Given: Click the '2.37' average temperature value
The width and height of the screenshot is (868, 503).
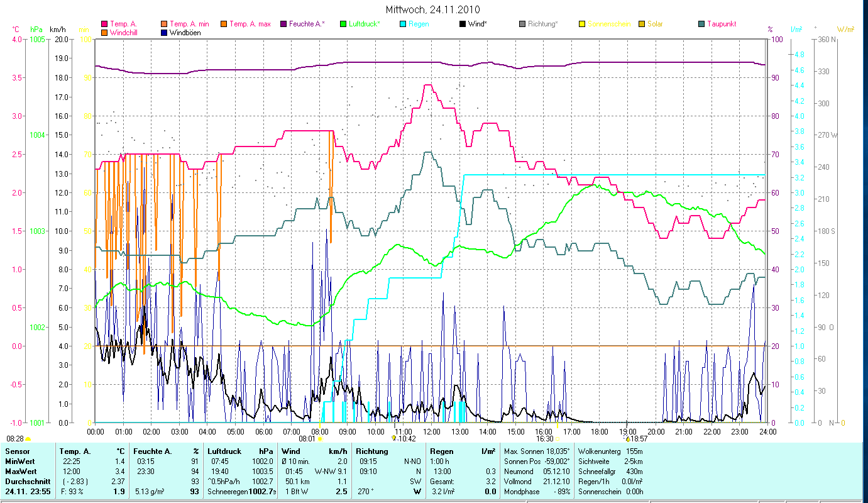Looking at the screenshot, I should pyautogui.click(x=117, y=481).
